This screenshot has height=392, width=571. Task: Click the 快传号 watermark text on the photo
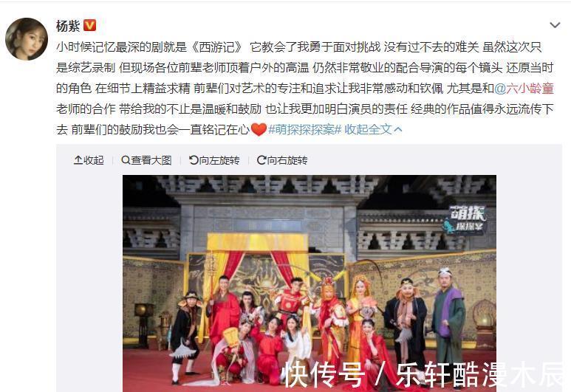325,375
